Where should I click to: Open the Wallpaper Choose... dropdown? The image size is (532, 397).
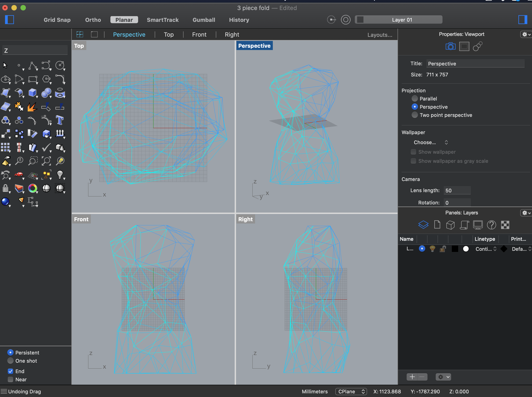pos(431,142)
